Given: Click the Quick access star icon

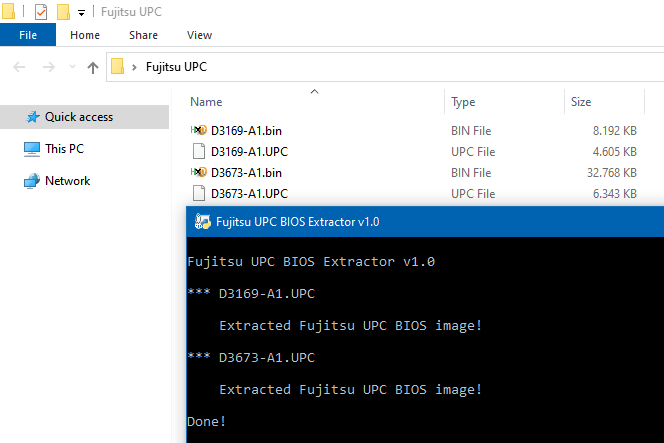Looking at the screenshot, I should coord(33,117).
